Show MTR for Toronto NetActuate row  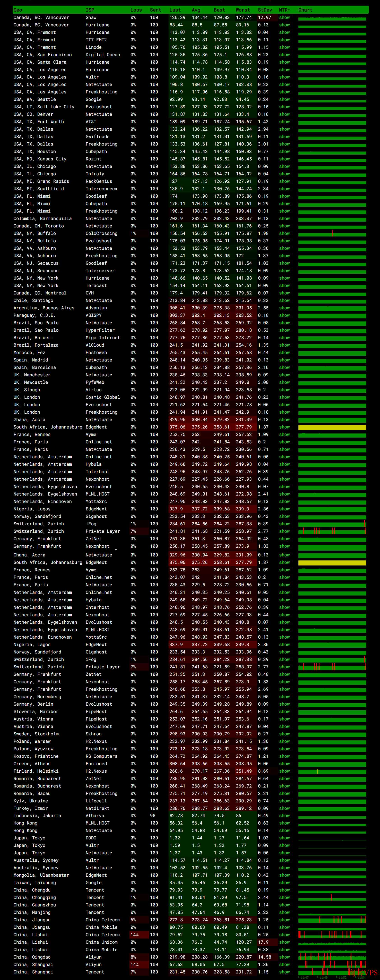click(284, 226)
